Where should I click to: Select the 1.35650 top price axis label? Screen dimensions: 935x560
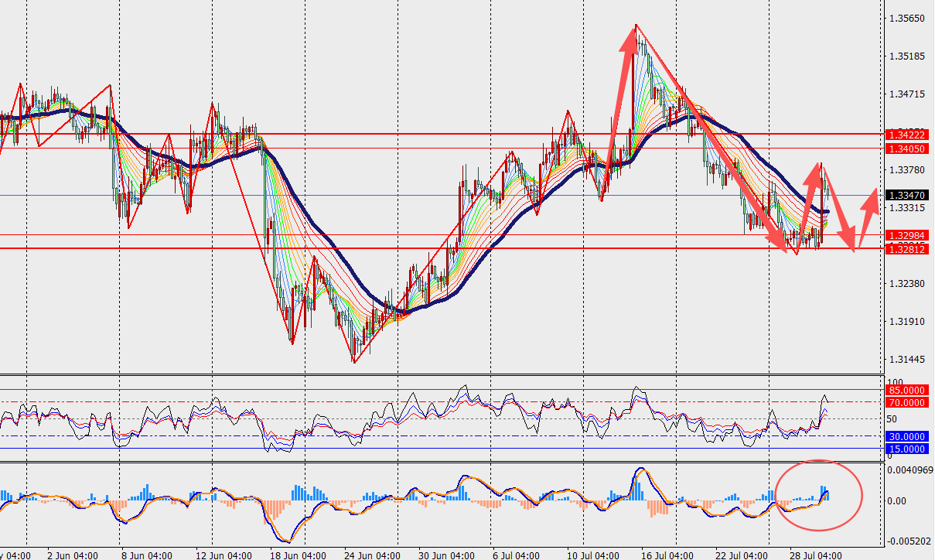[x=907, y=19]
